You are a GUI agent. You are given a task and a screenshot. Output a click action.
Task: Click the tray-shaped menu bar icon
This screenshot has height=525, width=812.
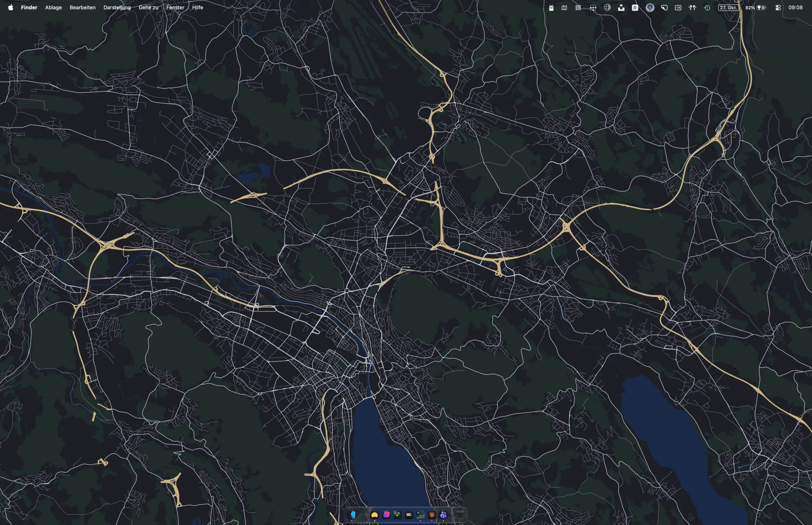point(621,7)
